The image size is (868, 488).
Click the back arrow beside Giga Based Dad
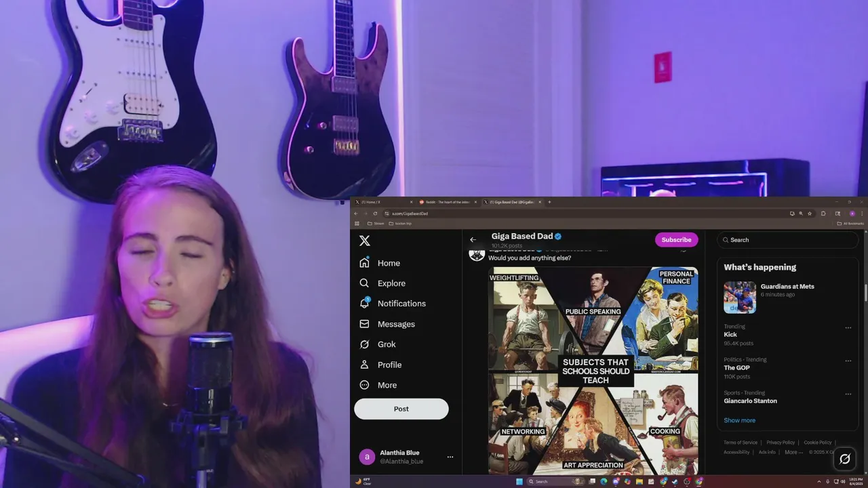(x=473, y=239)
